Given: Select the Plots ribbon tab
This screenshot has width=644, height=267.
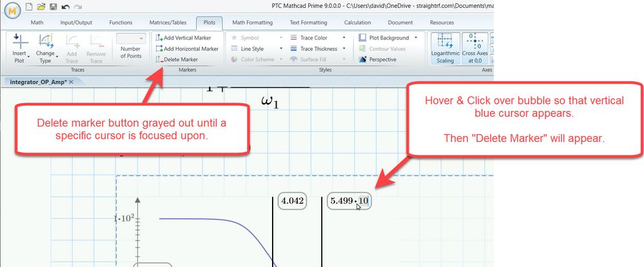Looking at the screenshot, I should point(209,23).
